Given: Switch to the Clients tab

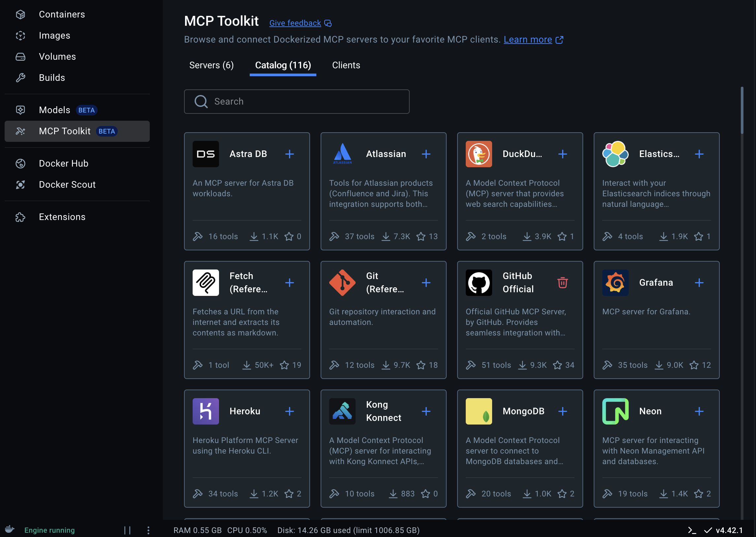Looking at the screenshot, I should (x=346, y=65).
